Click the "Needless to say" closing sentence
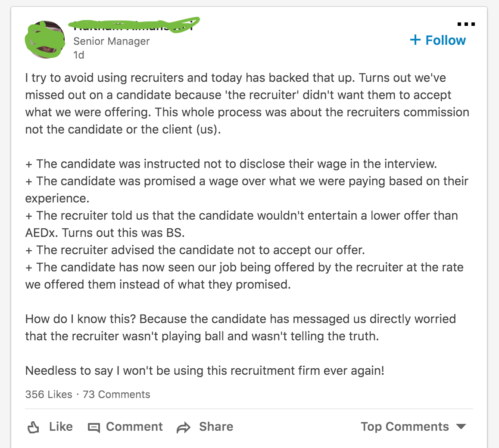The width and height of the screenshot is (499, 448). [205, 370]
